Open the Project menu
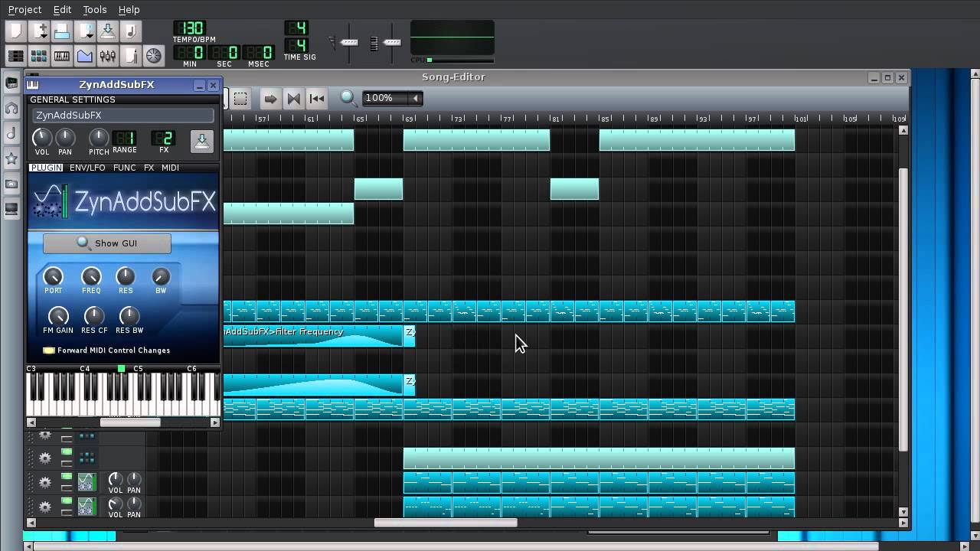This screenshot has height=551, width=980. click(x=24, y=9)
